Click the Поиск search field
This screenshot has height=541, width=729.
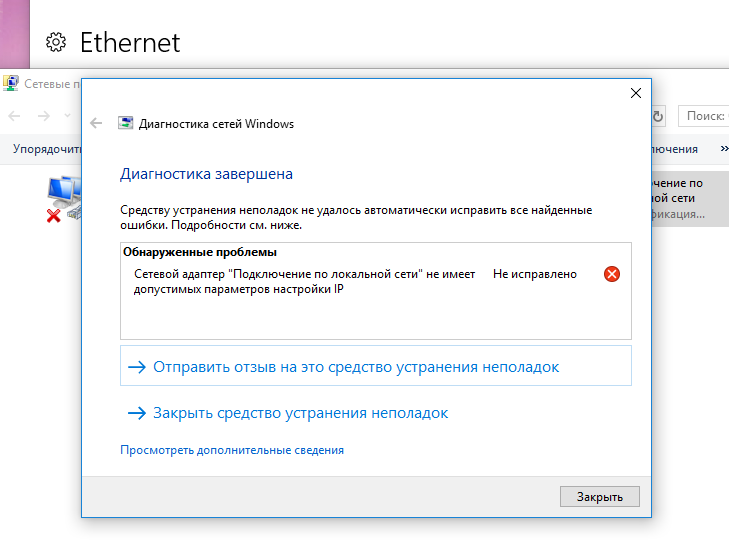tap(703, 116)
